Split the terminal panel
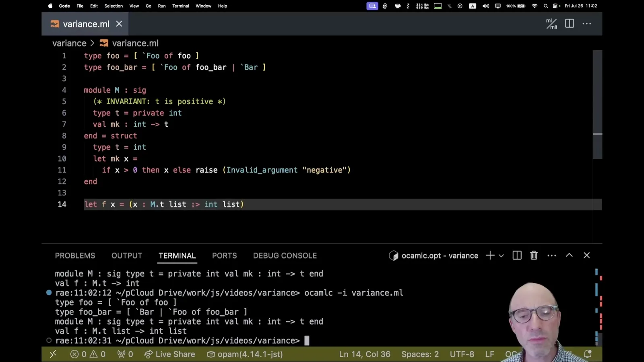 pyautogui.click(x=517, y=255)
